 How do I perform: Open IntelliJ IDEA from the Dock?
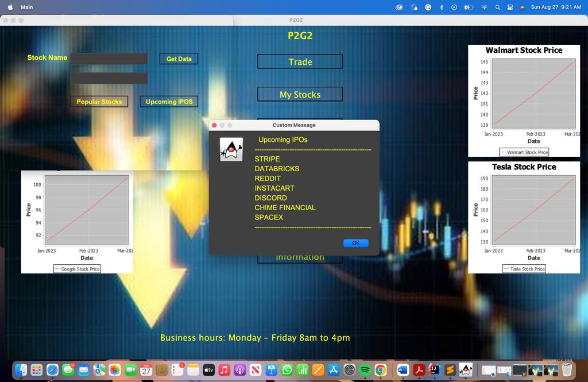pyautogui.click(x=434, y=371)
